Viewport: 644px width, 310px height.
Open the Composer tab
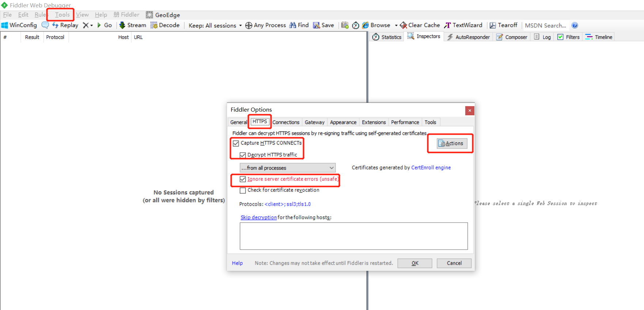pyautogui.click(x=511, y=37)
